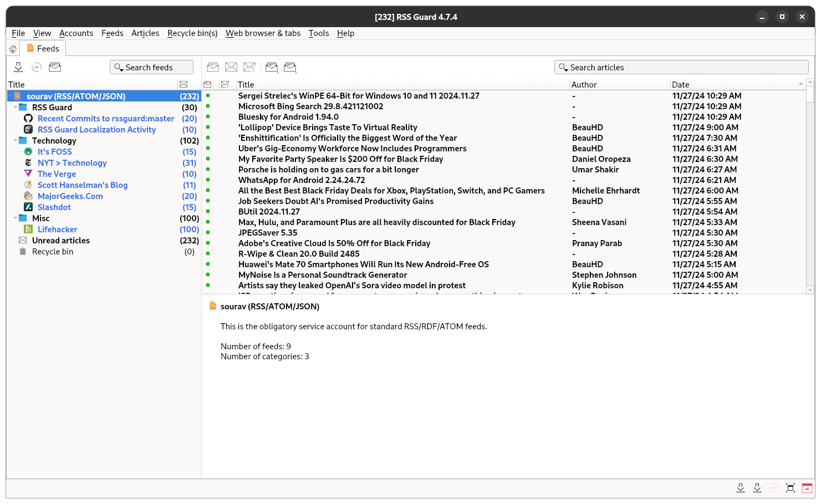Screen dimensions: 821x504
Task: Mark selected article as read icon
Action: 212,67
